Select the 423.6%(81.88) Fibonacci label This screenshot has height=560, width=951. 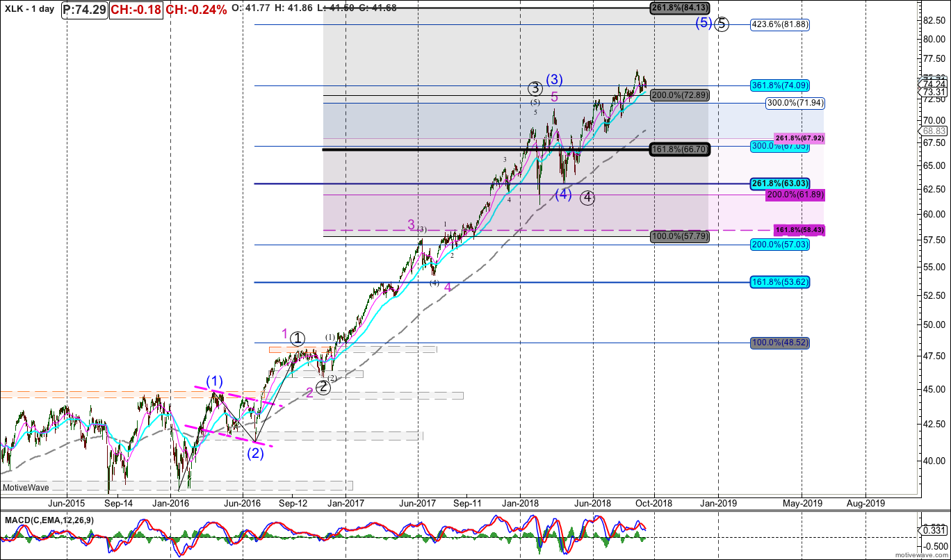pos(781,24)
